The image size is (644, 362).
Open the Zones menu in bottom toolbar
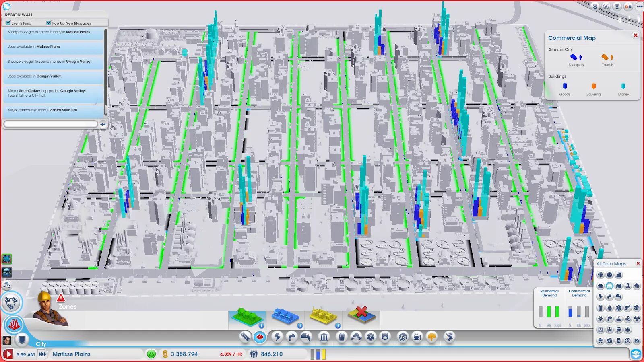tap(260, 337)
